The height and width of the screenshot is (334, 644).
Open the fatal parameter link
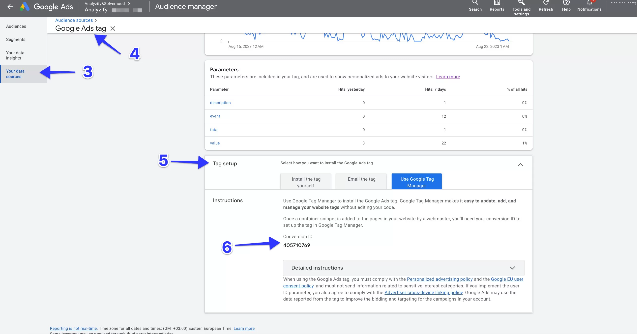pos(214,130)
